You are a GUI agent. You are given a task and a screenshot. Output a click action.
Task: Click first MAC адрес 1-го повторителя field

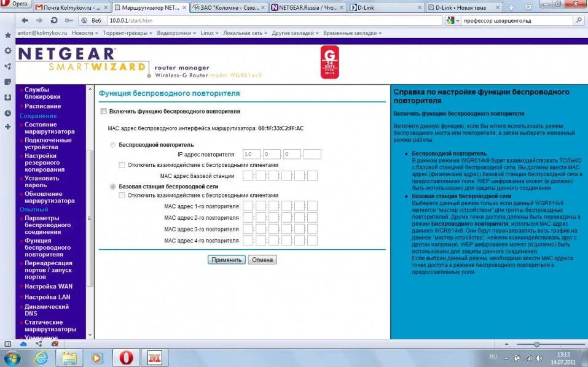(248, 206)
